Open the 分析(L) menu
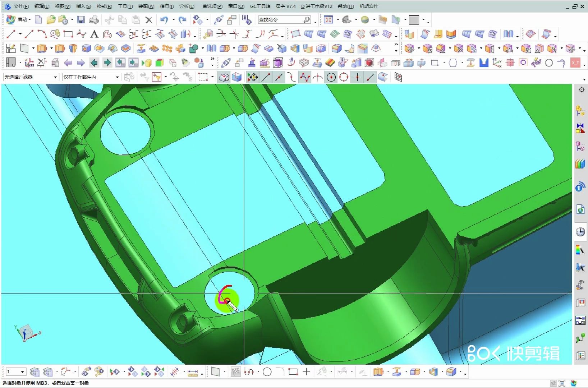The image size is (588, 388). click(187, 6)
